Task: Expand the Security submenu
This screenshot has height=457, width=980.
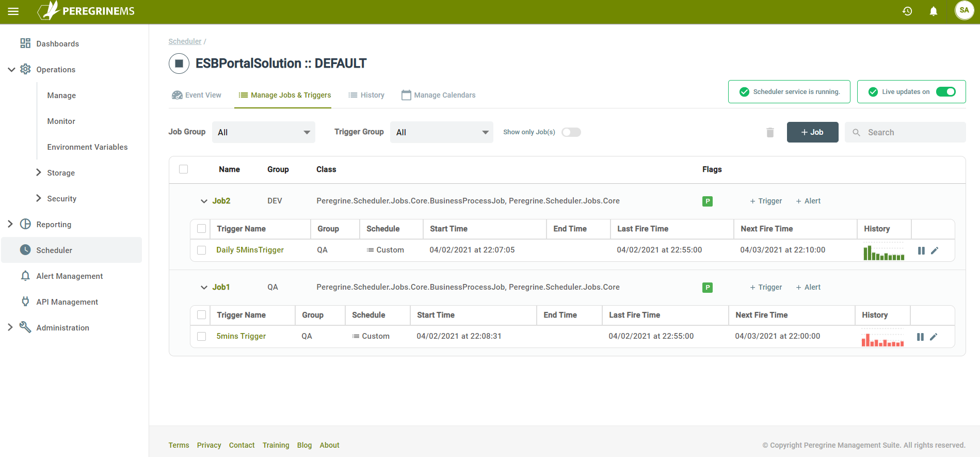Action: [x=39, y=198]
